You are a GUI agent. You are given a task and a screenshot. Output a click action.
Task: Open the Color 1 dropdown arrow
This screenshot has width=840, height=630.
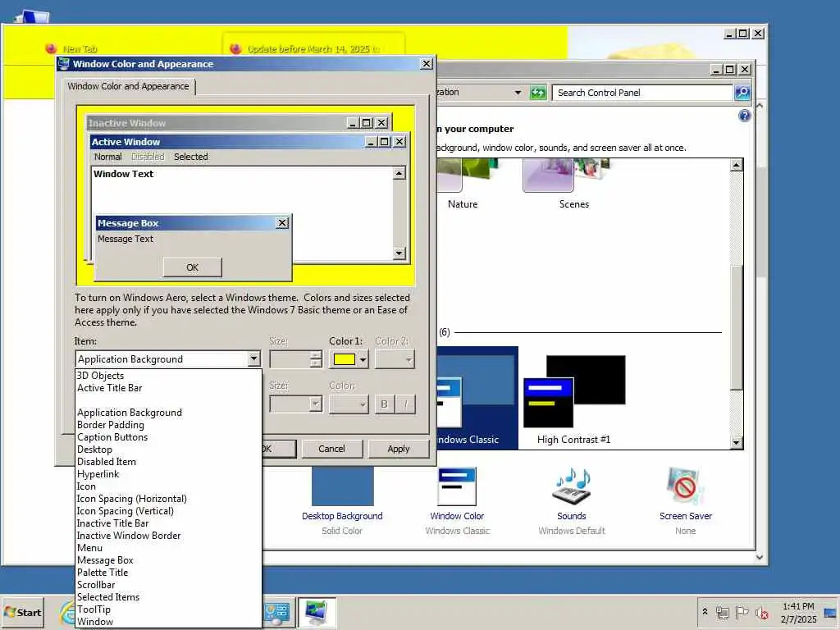(x=363, y=359)
